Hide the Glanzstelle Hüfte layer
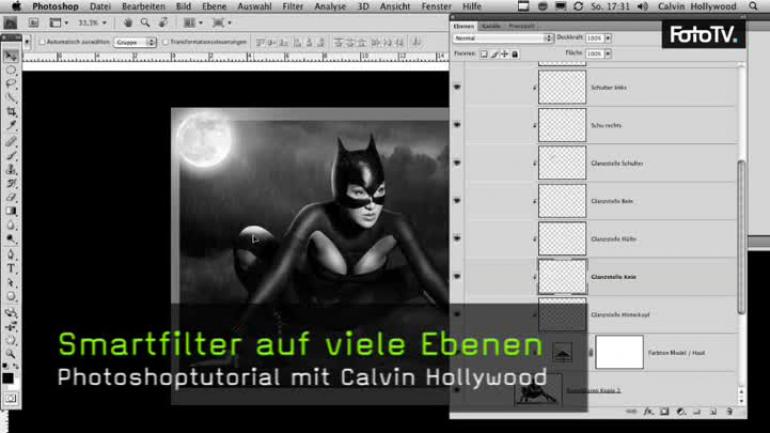This screenshot has height=433, width=770. coord(457,238)
